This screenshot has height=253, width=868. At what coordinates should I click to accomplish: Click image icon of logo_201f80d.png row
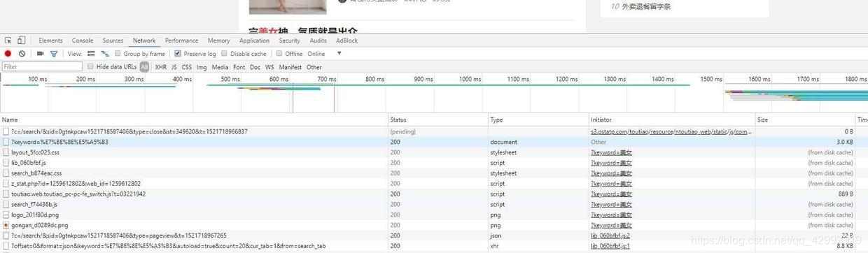click(x=6, y=215)
